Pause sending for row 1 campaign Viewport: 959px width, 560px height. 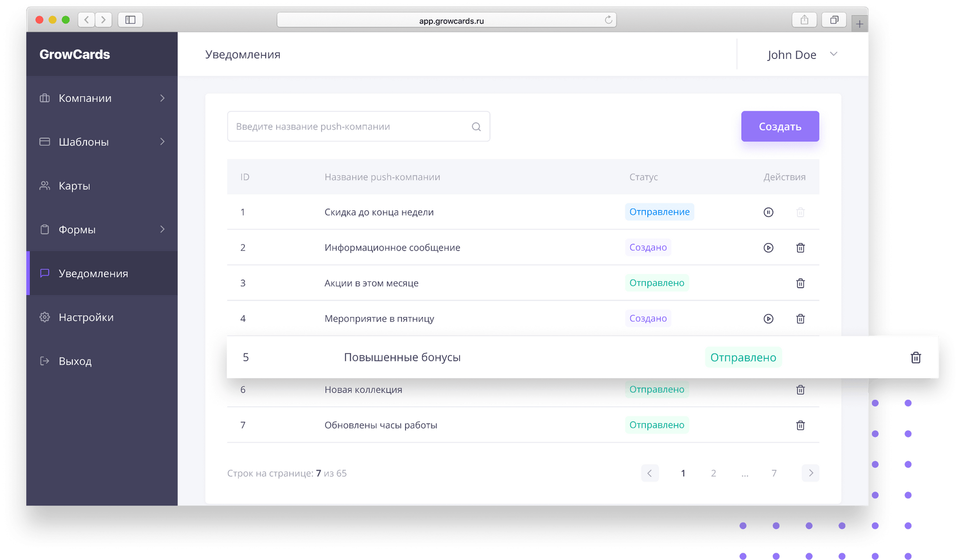pos(768,212)
